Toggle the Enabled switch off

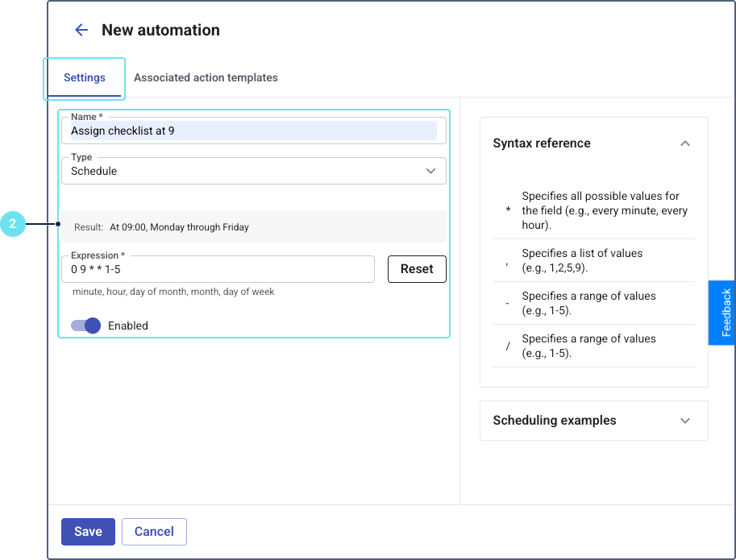click(x=85, y=326)
